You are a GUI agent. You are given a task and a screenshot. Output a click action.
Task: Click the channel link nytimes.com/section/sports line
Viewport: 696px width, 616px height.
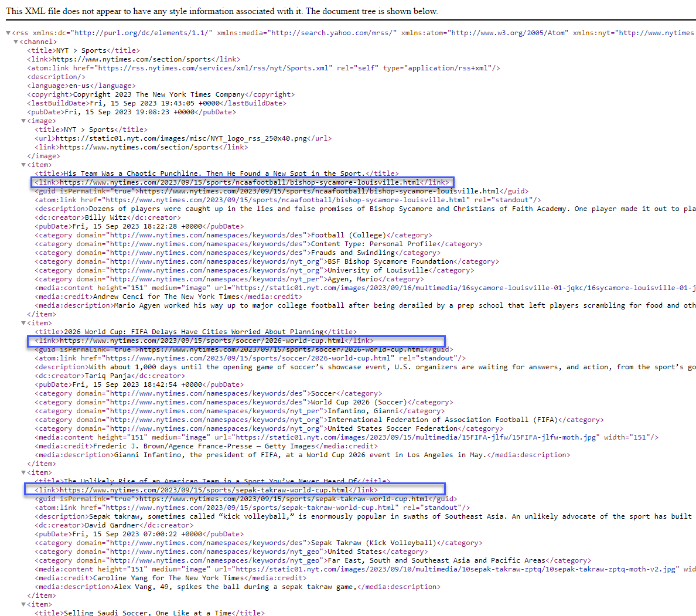pos(134,60)
